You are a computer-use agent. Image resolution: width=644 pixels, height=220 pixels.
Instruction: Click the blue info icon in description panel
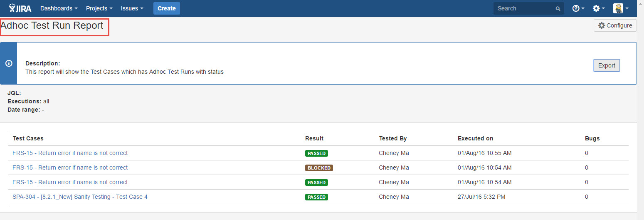[x=9, y=63]
